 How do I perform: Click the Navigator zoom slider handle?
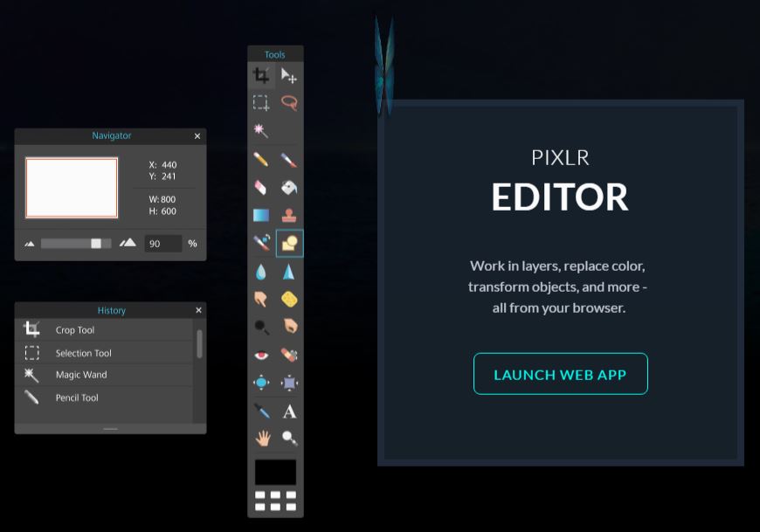point(96,244)
